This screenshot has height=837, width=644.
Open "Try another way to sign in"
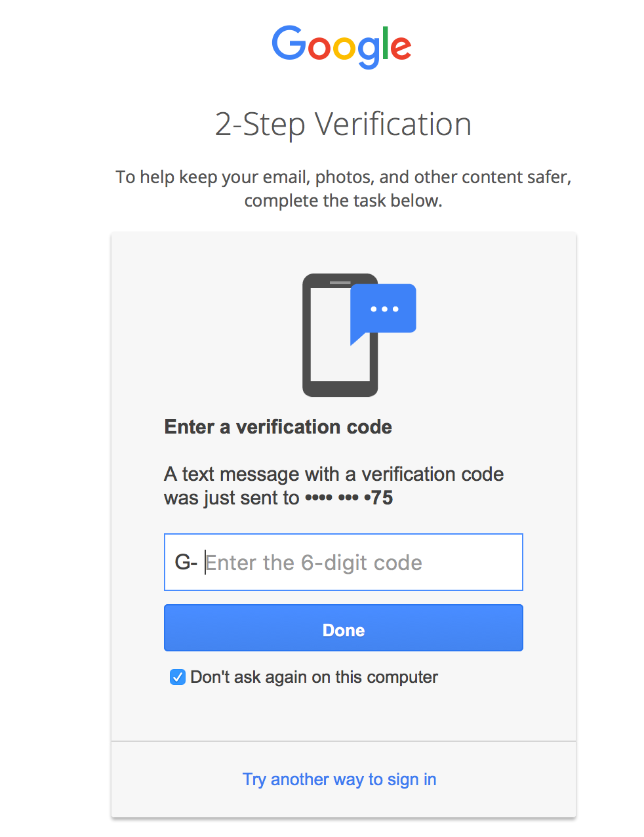(339, 779)
